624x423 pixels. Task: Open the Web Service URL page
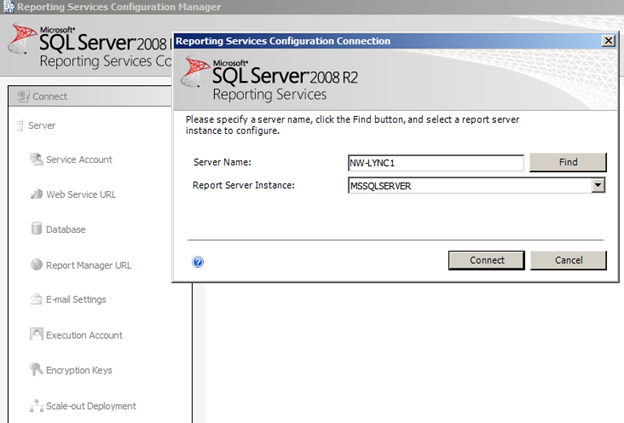click(81, 195)
